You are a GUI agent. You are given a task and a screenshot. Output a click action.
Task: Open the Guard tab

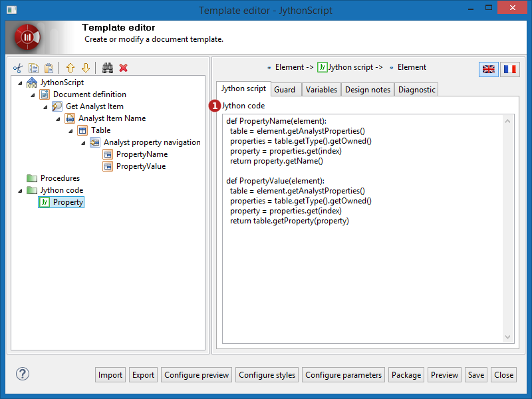pos(285,90)
